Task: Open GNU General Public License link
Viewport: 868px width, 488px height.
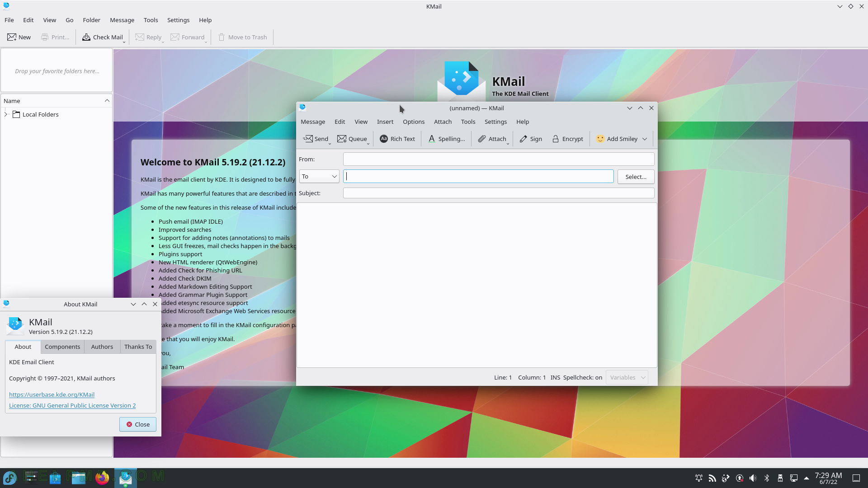Action: click(72, 405)
